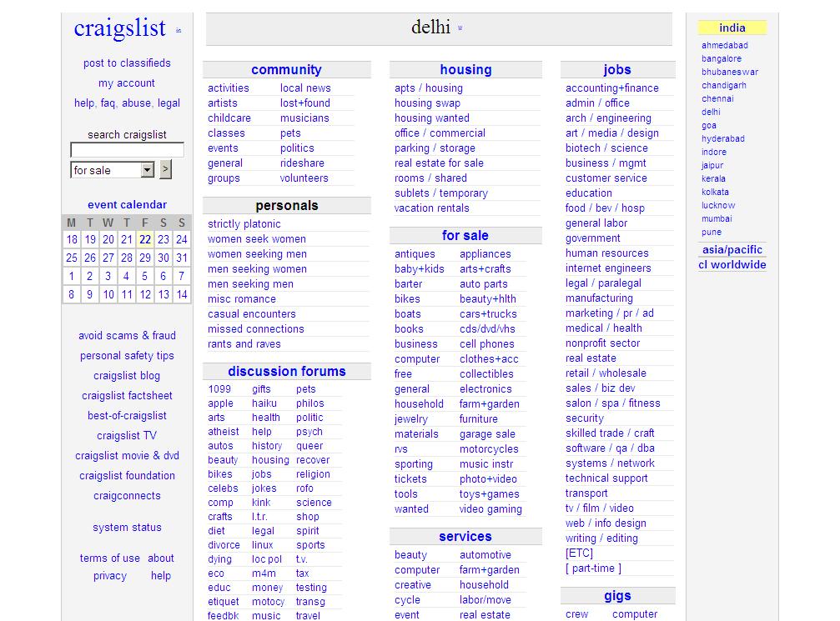The height and width of the screenshot is (621, 840).
Task: Select mumbai in the india city list
Action: (x=717, y=218)
